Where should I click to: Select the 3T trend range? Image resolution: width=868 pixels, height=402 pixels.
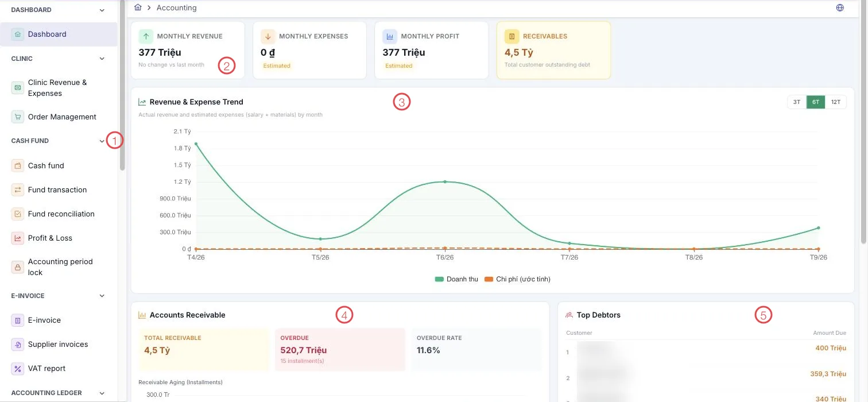tap(797, 102)
